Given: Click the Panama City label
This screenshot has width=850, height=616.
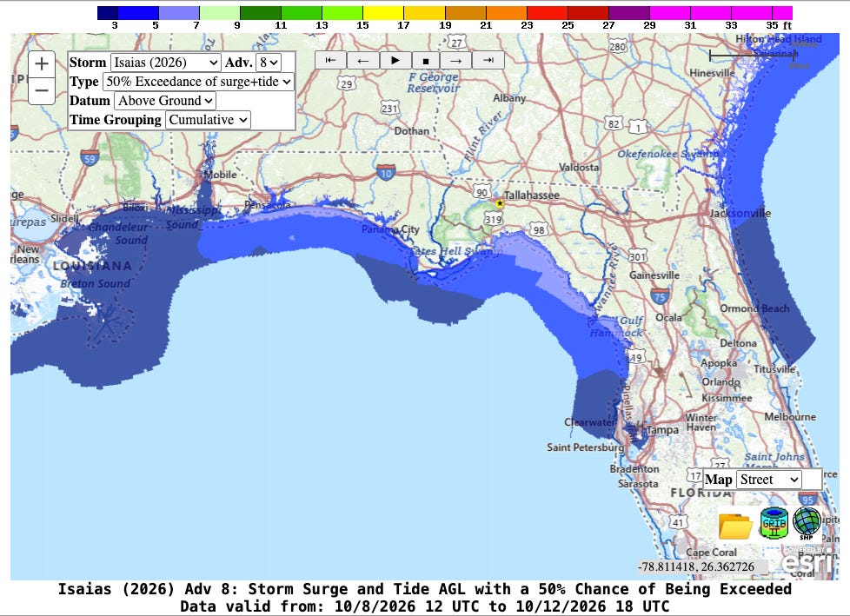Looking at the screenshot, I should click(x=390, y=229).
